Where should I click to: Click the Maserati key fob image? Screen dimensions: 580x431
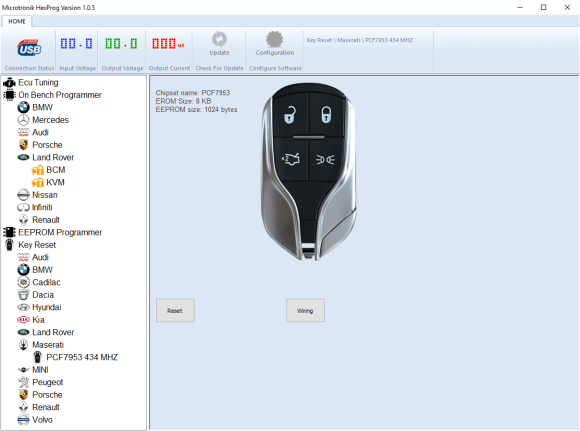tap(309, 171)
